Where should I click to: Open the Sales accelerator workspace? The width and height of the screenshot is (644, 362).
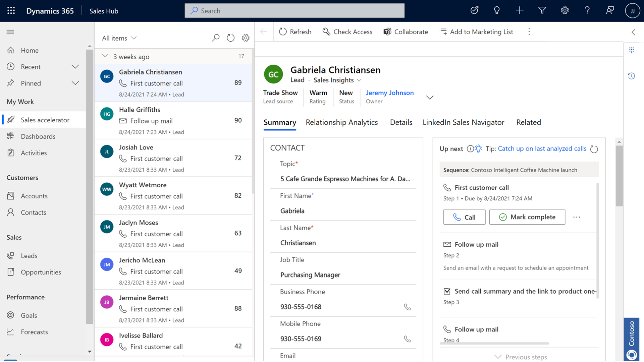point(45,120)
